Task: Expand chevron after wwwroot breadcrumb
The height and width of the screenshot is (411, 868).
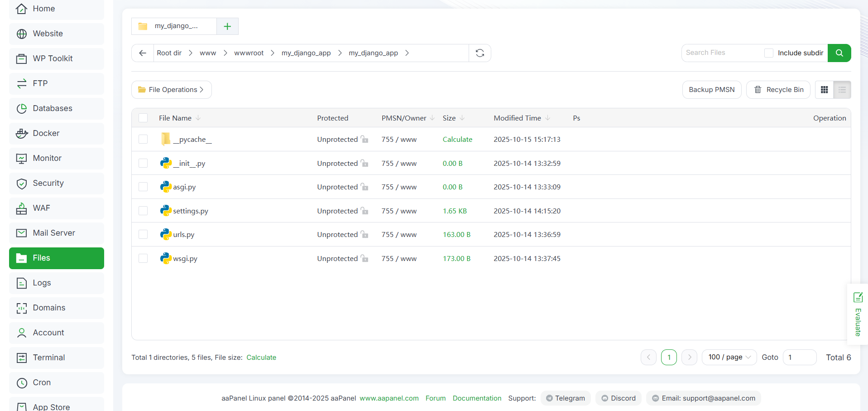Action: tap(273, 53)
